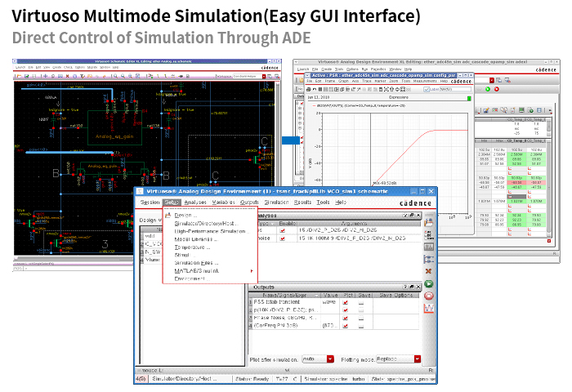
Task: Click the green Netlist and Run icon in ADE sidebar
Action: click(429, 283)
